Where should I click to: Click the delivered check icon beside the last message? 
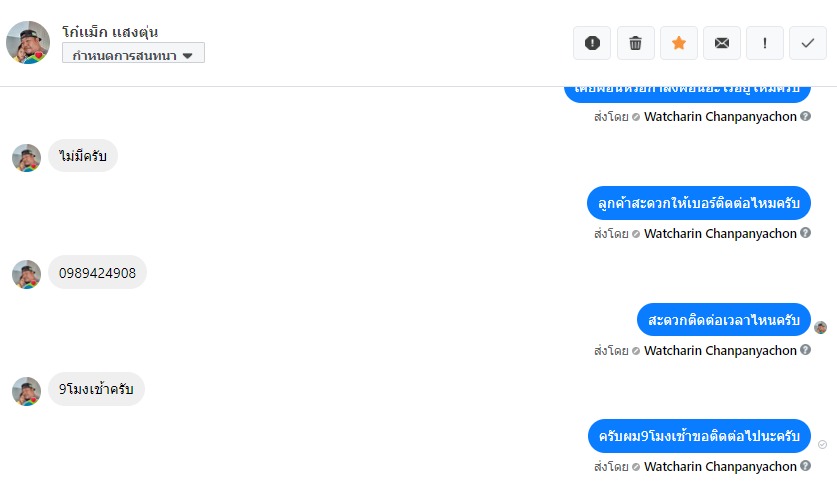click(x=822, y=443)
